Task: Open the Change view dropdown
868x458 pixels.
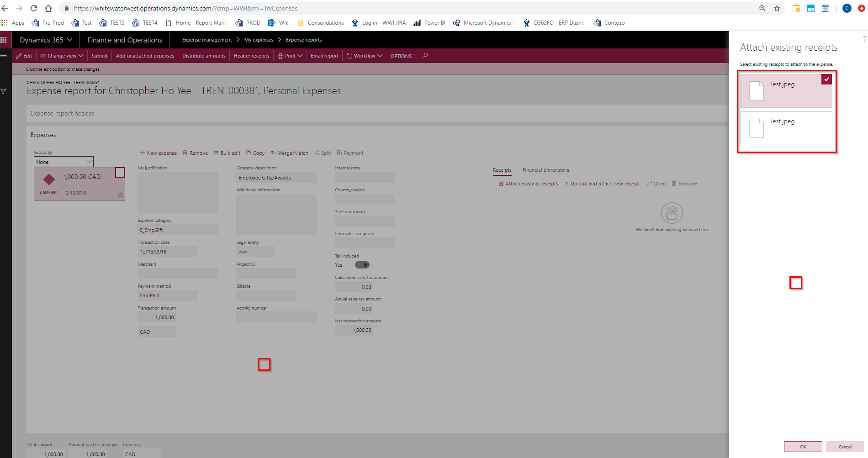Action: point(62,56)
